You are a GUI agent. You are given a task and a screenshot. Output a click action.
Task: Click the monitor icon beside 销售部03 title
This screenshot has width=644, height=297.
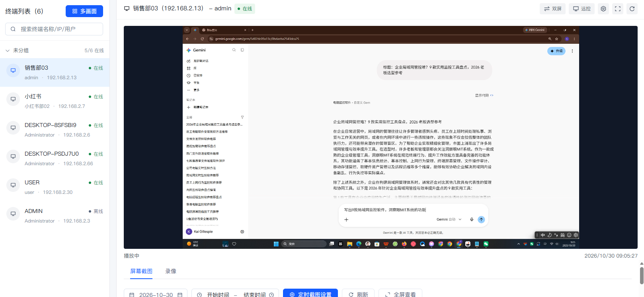click(127, 8)
